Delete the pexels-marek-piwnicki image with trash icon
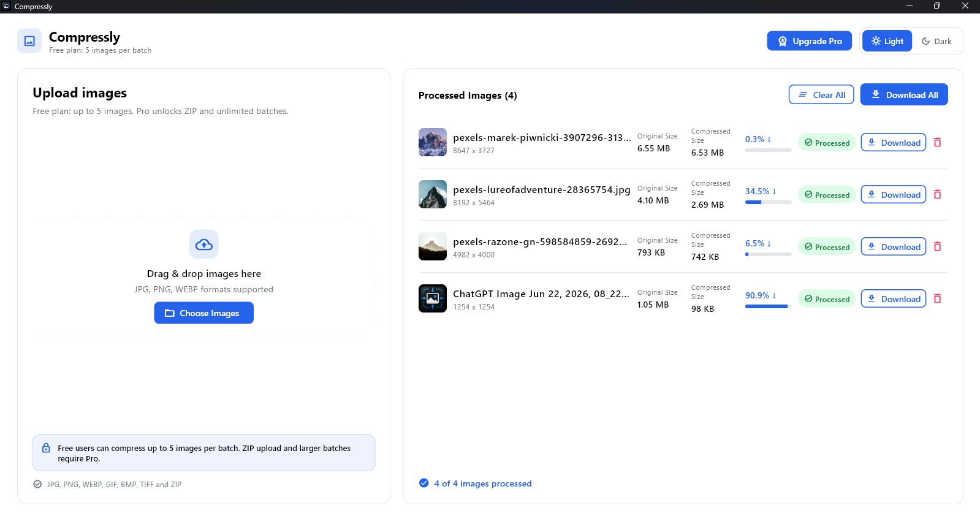This screenshot has width=980, height=519. point(937,142)
